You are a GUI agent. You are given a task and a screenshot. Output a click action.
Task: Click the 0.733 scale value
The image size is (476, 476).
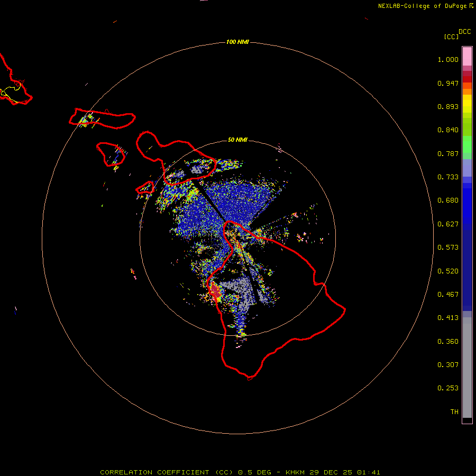pyautogui.click(x=448, y=177)
